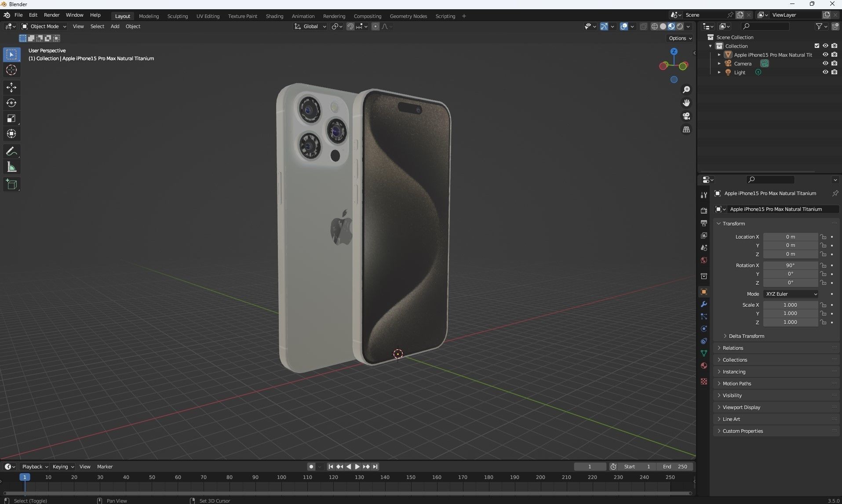Open the Texture properties tab
This screenshot has width=842, height=504.
point(703,381)
